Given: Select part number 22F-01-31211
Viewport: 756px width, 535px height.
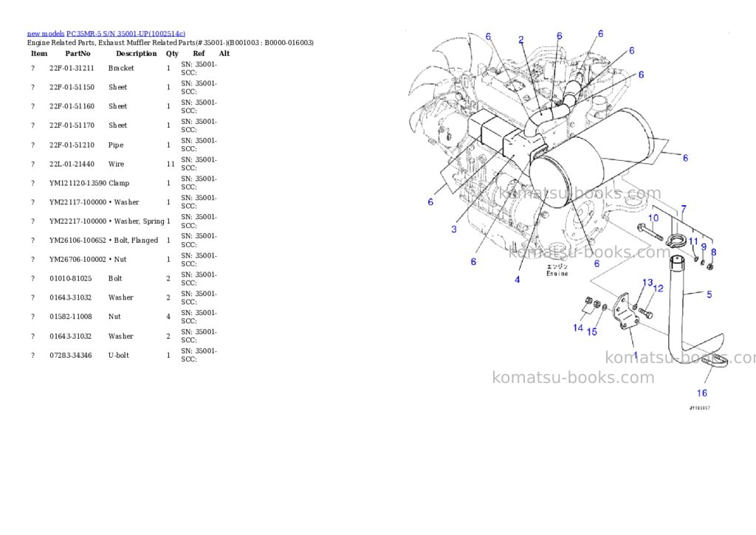Looking at the screenshot, I should (x=72, y=68).
